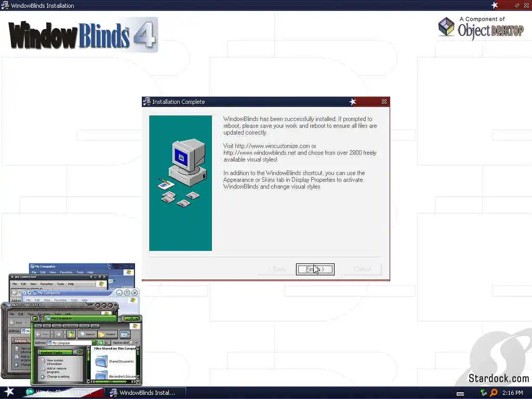
Task: Click the WindowBlinds Installation window title icon
Action: click(5, 5)
